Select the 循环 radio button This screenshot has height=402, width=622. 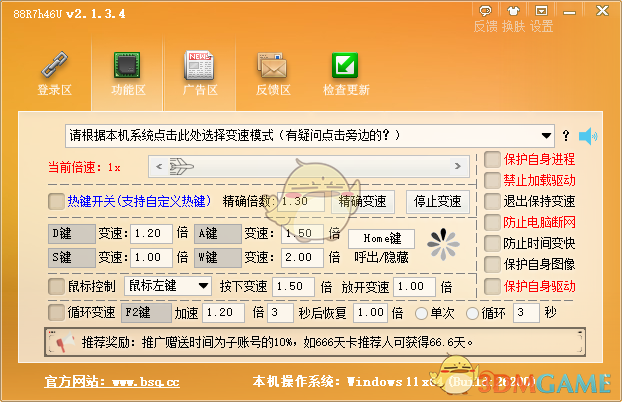click(472, 314)
